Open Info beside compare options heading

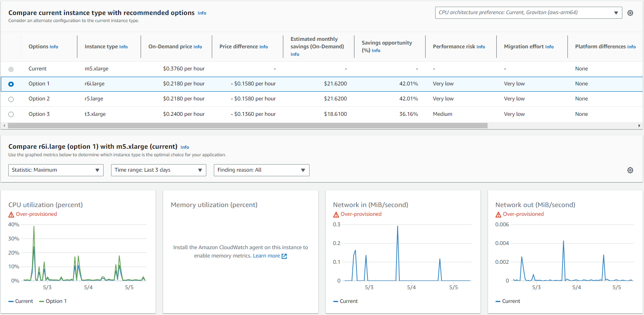pos(202,13)
